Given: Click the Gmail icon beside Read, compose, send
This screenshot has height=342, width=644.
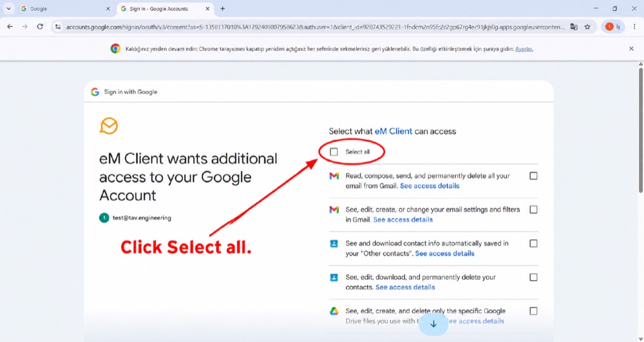Looking at the screenshot, I should (334, 176).
